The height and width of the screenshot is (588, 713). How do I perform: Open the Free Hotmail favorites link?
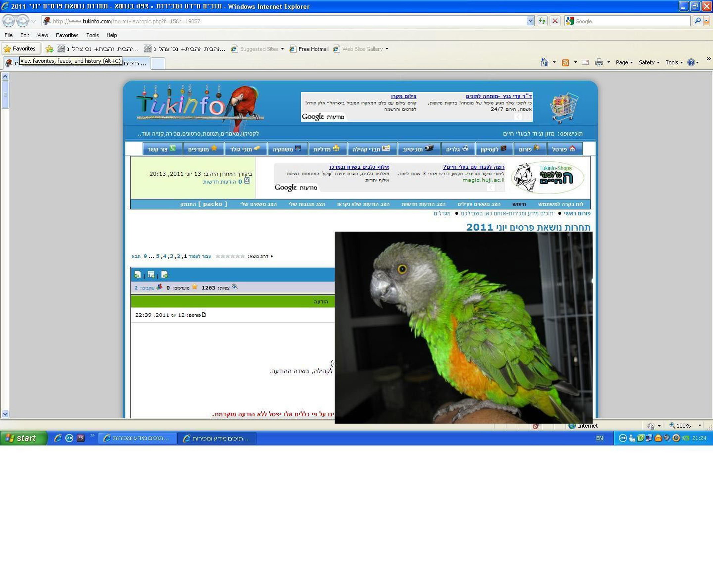[313, 49]
